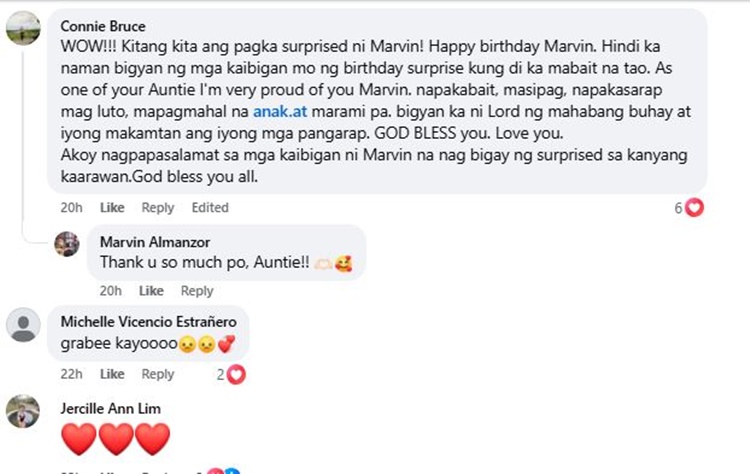Like Connie Bruce's comment
750x474 pixels.
(112, 208)
